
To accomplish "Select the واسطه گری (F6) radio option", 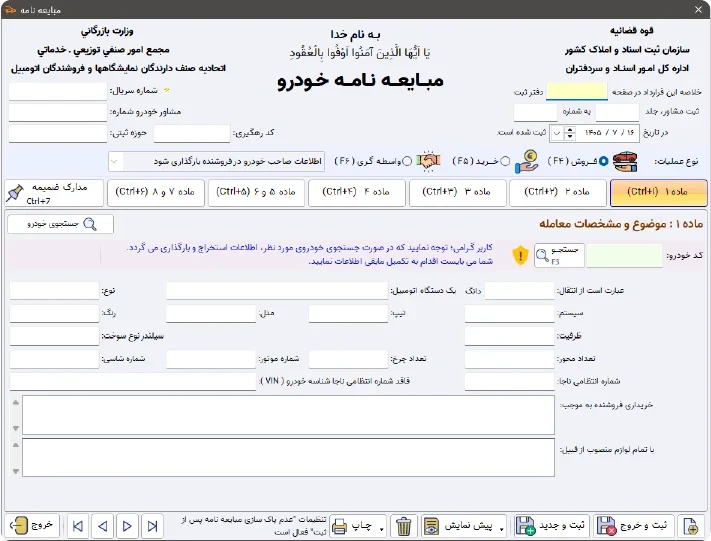I will click(407, 161).
